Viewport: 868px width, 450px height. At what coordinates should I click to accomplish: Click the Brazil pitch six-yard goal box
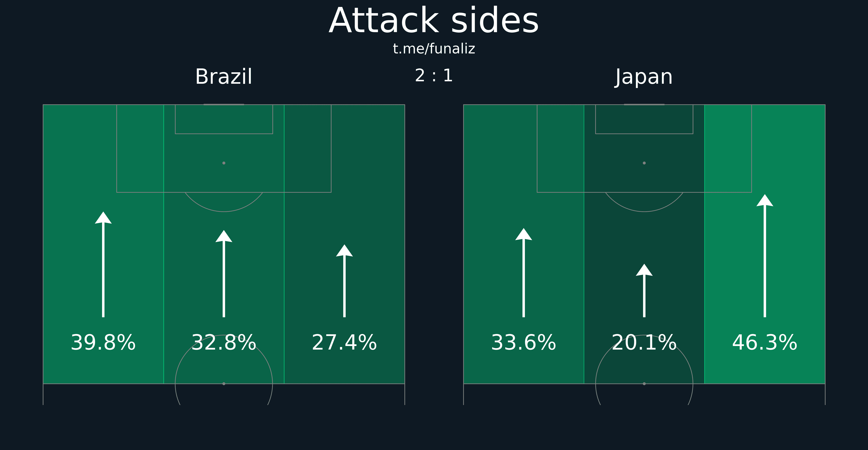pos(224,119)
